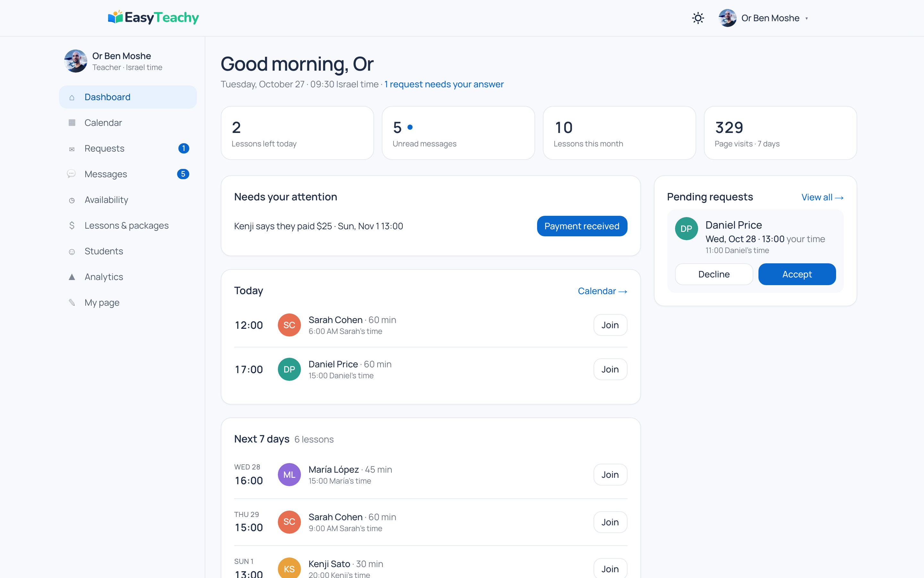
Task: Go to Calendar in the sidebar
Action: (x=128, y=123)
